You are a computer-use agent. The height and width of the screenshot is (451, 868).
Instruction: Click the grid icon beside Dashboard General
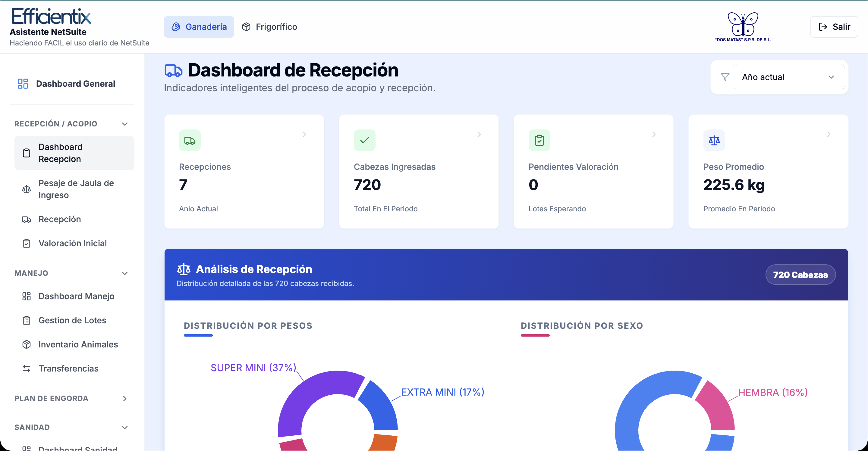(x=23, y=84)
